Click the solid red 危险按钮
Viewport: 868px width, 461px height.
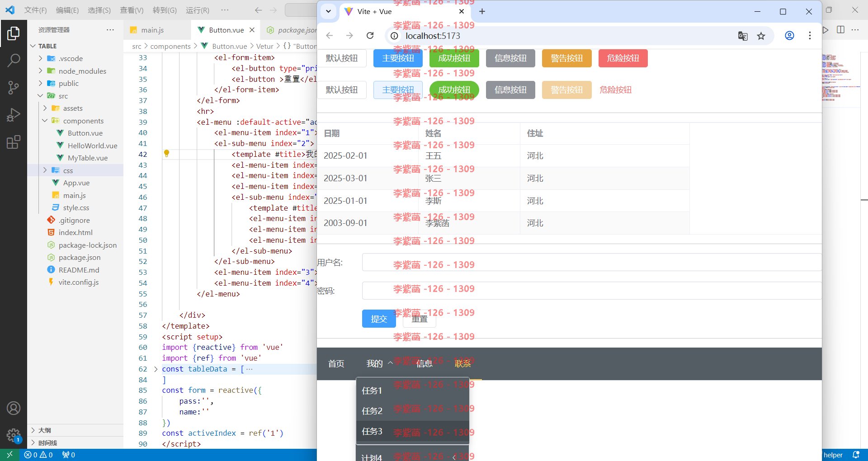[x=623, y=58]
